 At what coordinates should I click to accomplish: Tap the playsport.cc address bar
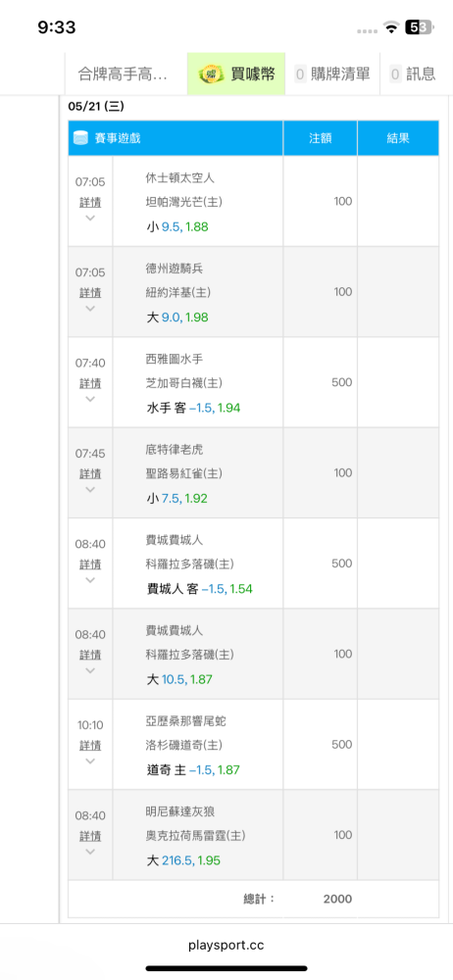(x=226, y=946)
